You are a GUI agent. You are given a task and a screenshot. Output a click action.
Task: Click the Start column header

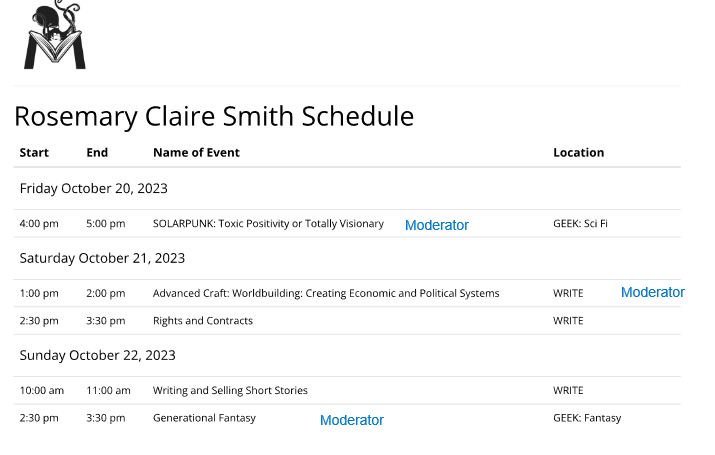pyautogui.click(x=34, y=153)
